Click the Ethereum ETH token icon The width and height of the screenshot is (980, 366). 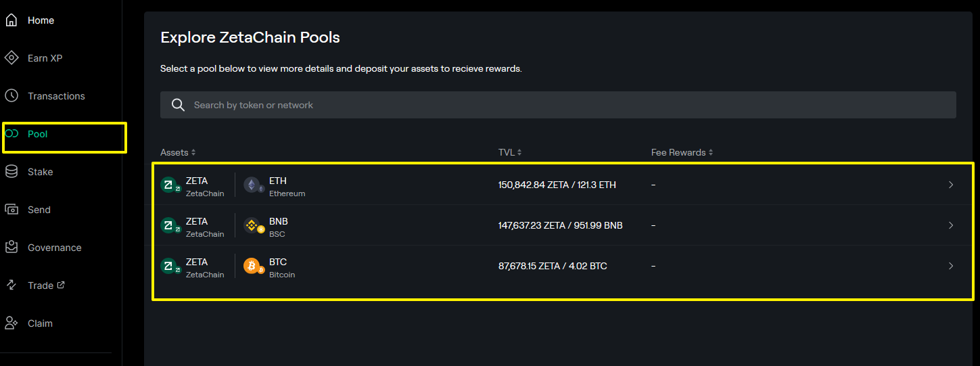click(x=253, y=185)
